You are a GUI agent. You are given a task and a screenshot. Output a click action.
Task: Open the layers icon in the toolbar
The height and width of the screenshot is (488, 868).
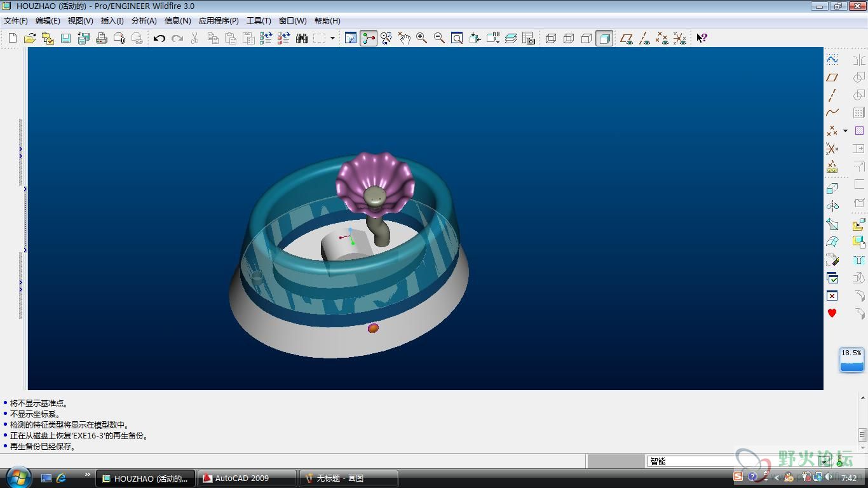click(x=511, y=38)
